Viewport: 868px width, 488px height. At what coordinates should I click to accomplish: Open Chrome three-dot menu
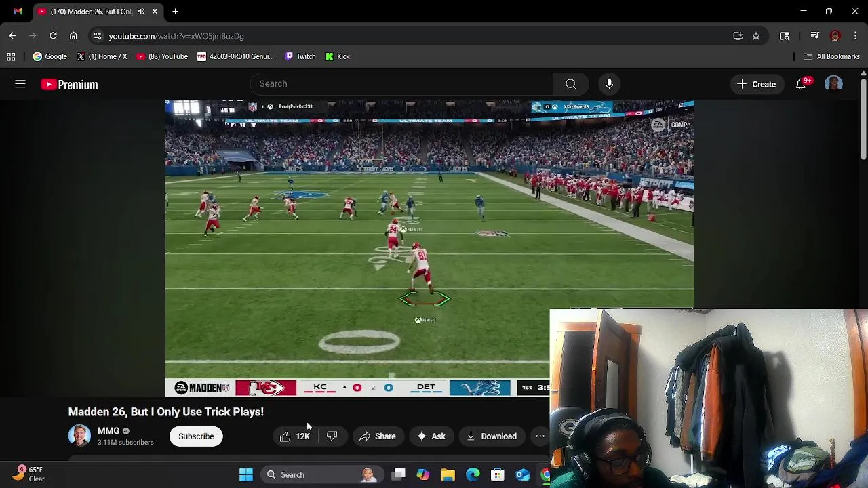coord(856,36)
